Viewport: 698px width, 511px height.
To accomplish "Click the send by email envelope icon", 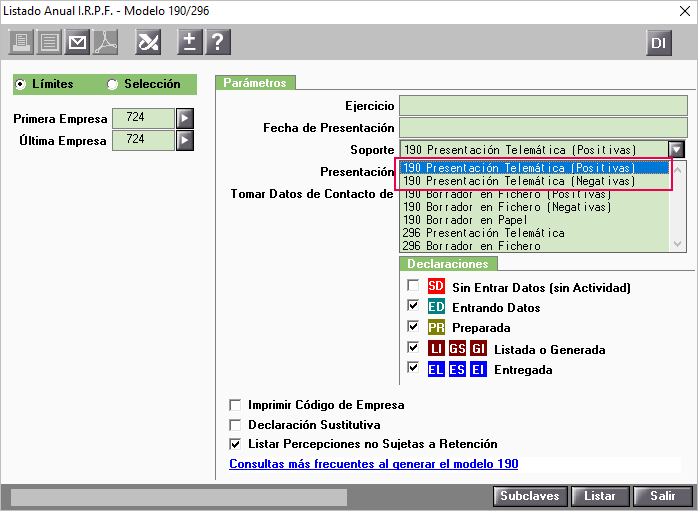I will (x=77, y=42).
